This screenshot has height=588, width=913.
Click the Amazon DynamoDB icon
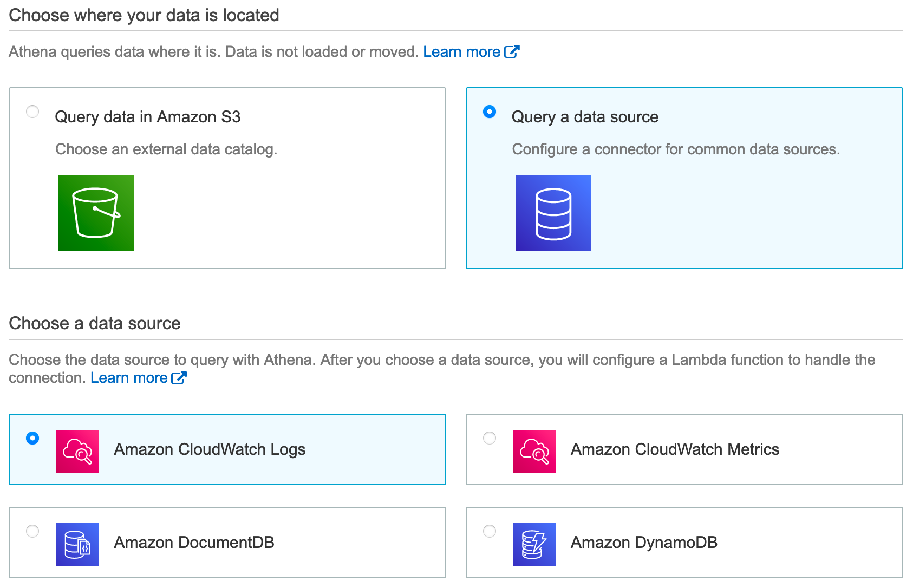click(534, 545)
